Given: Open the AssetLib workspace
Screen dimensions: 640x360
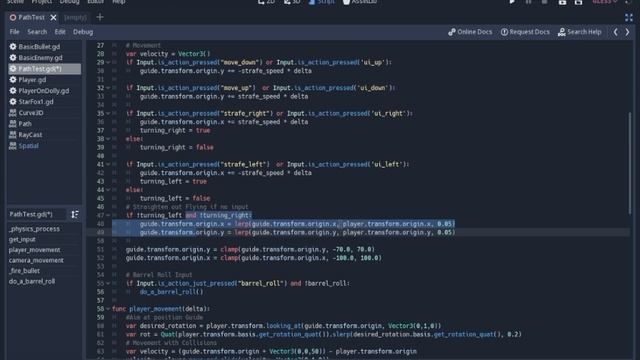Looking at the screenshot, I should pos(360,2).
